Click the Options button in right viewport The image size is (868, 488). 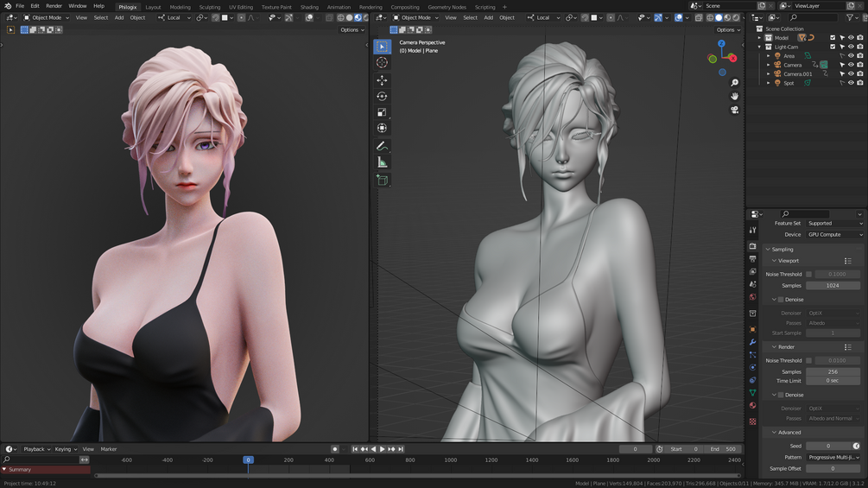[728, 30]
